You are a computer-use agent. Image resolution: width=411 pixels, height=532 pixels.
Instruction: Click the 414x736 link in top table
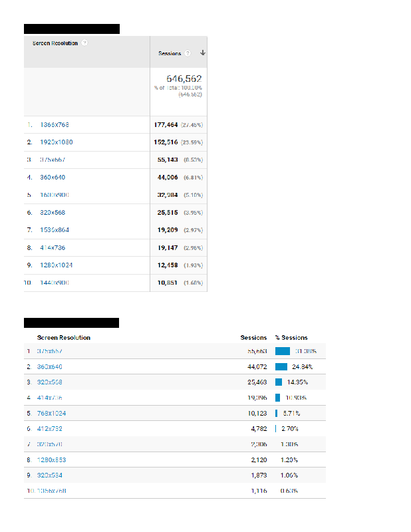pyautogui.click(x=53, y=247)
